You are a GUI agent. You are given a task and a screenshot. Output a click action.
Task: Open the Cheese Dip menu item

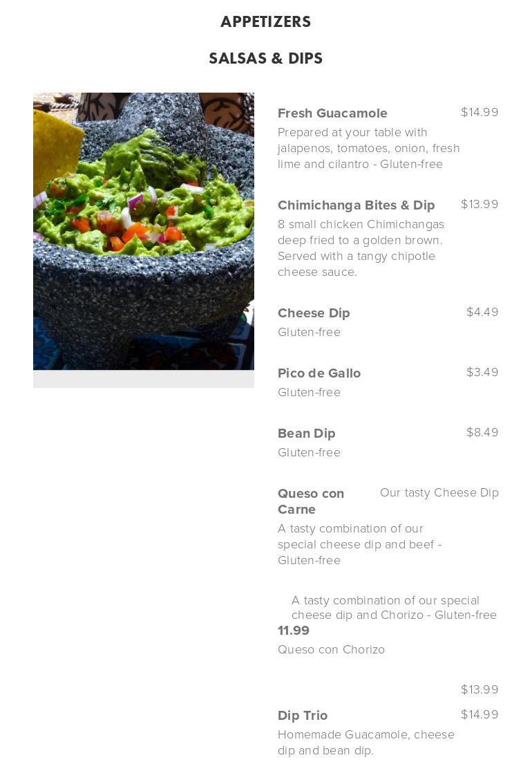click(x=314, y=313)
